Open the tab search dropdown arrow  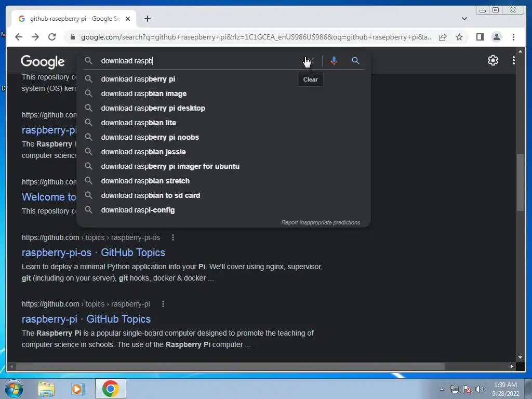point(464,19)
